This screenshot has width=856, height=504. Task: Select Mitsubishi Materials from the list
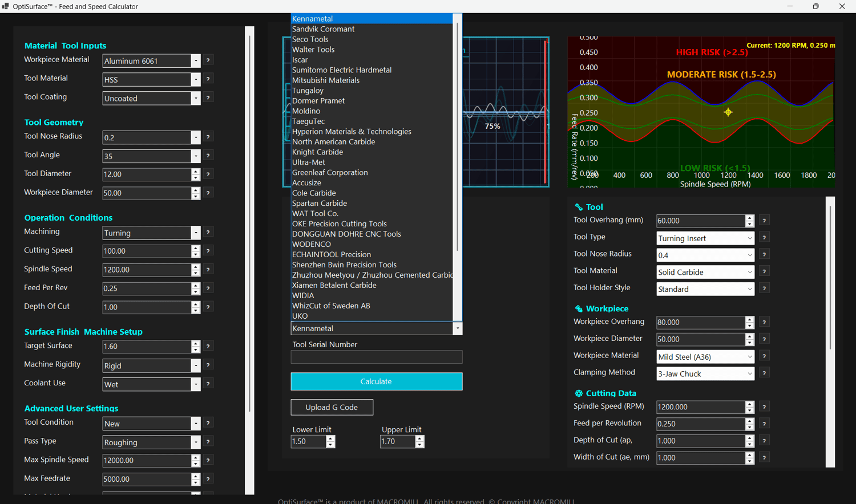[372, 80]
